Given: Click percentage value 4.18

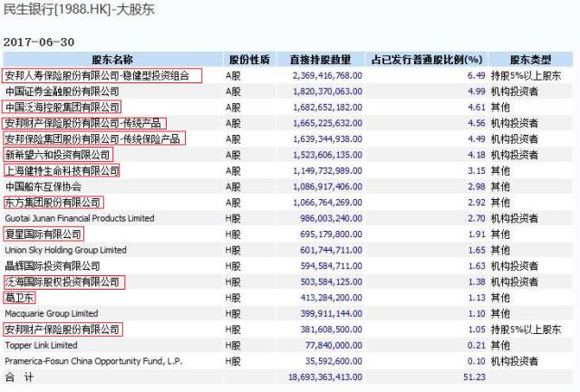Looking at the screenshot, I should (477, 155).
